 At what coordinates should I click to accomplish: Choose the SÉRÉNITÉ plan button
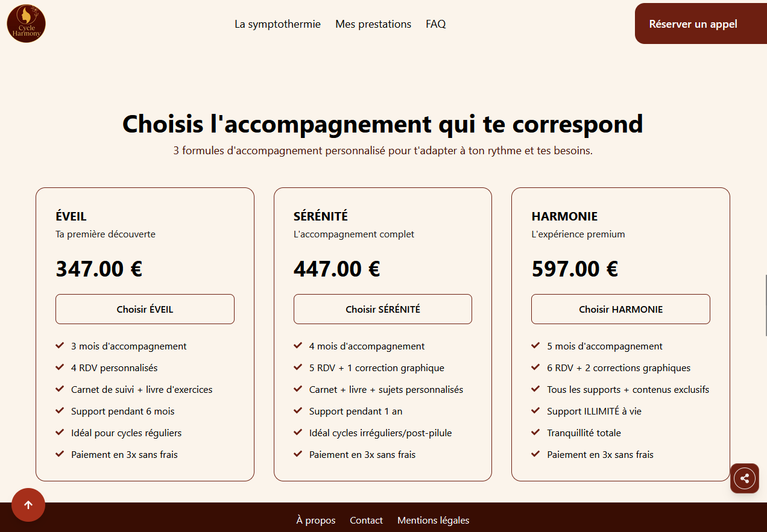[383, 309]
